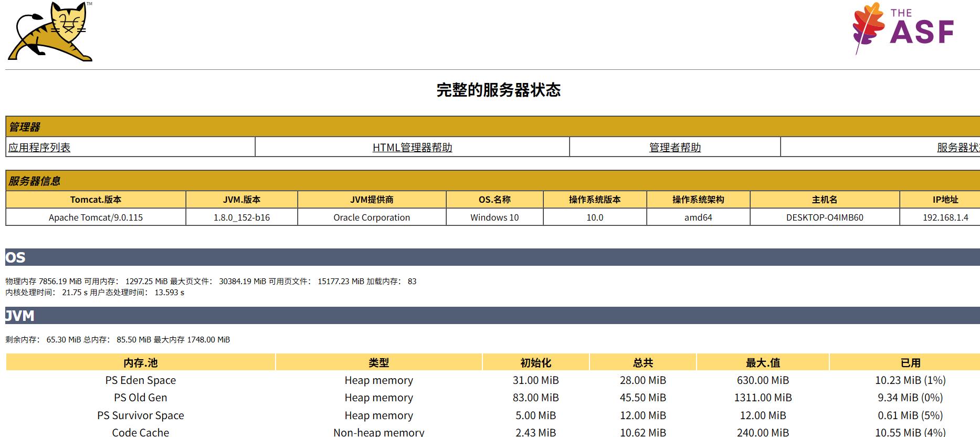Image resolution: width=980 pixels, height=437 pixels.
Task: Click the JVM version 1.8.0_152-b16 cell
Action: point(241,217)
